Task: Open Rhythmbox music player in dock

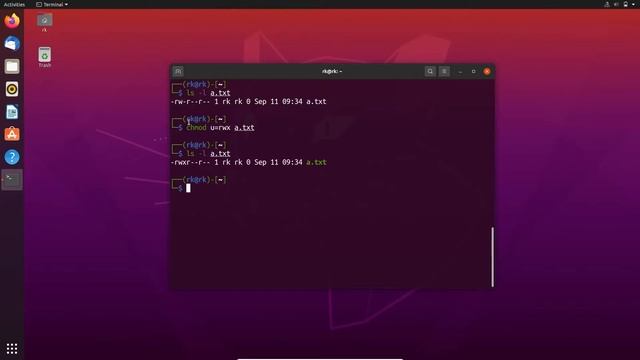Action: 12,89
